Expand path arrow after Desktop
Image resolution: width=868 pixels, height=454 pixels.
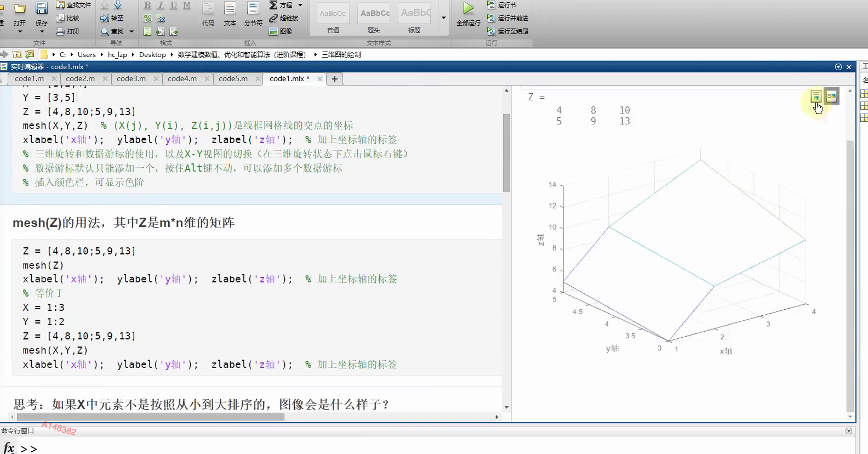172,54
